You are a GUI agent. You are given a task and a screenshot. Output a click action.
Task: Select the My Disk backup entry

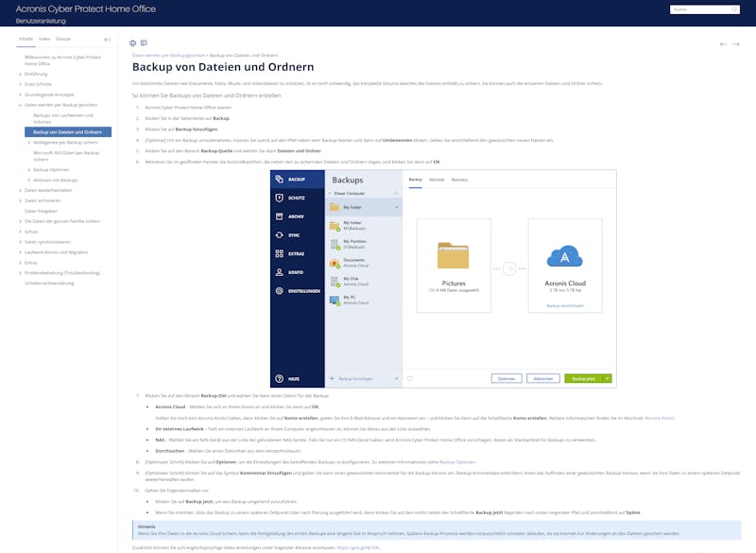click(x=364, y=282)
